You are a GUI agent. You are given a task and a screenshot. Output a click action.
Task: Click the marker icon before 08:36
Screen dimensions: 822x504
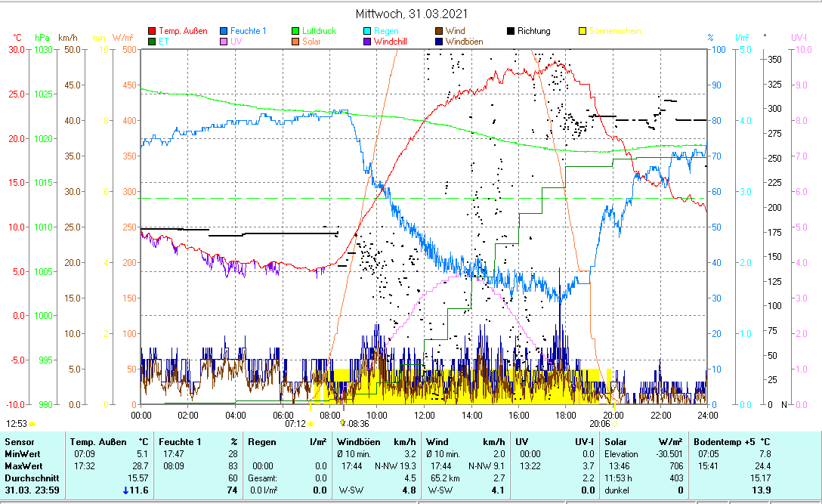coord(342,425)
